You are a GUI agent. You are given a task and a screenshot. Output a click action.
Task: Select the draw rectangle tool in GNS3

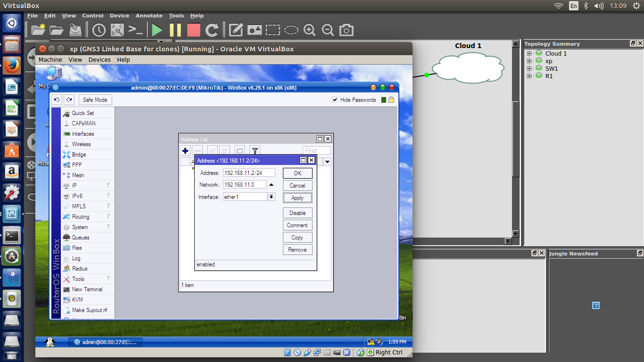coord(273,30)
